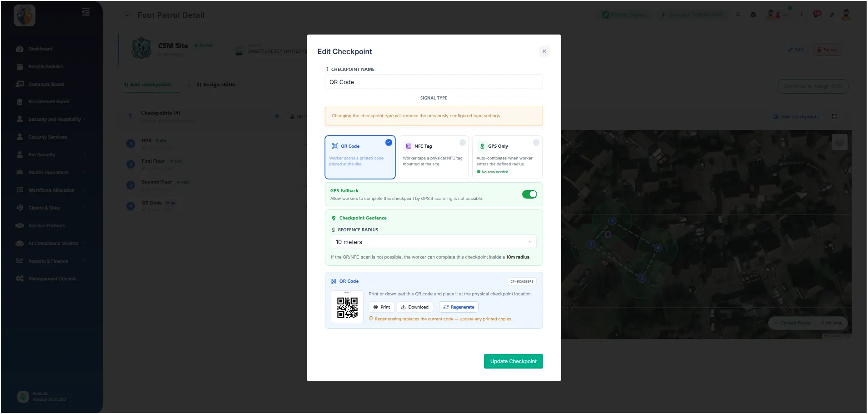This screenshot has width=868, height=414.
Task: Click the Delete button for CSM Site
Action: click(827, 50)
